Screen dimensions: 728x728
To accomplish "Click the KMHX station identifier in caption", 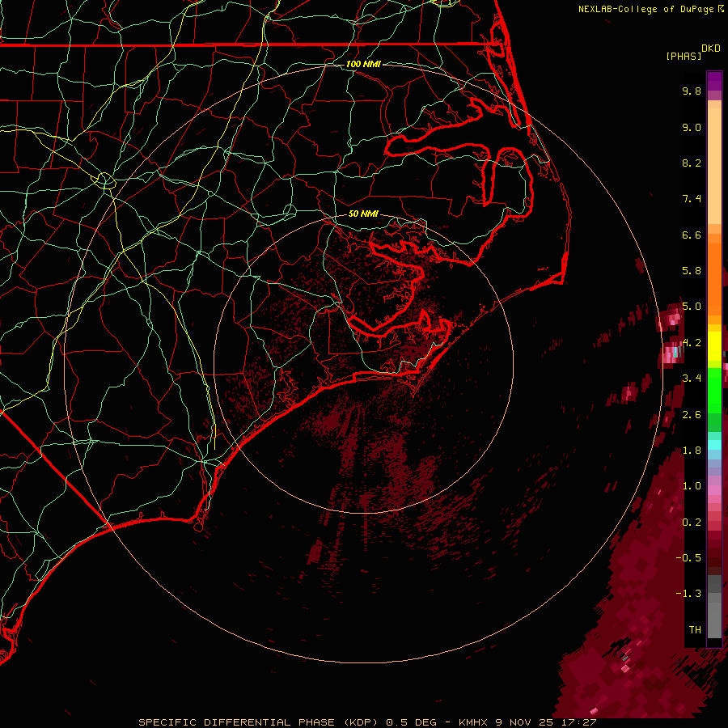I will (x=473, y=722).
